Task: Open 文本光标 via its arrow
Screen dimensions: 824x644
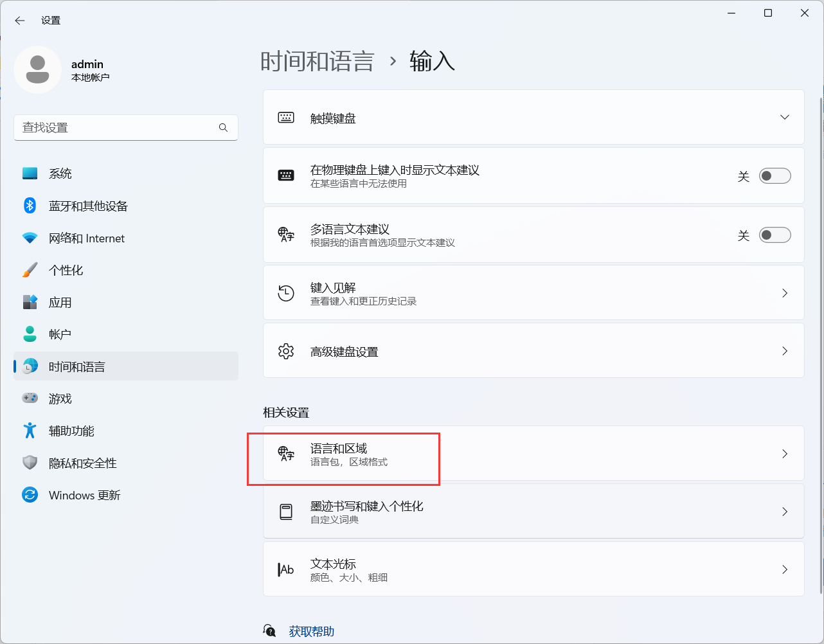Action: [785, 569]
